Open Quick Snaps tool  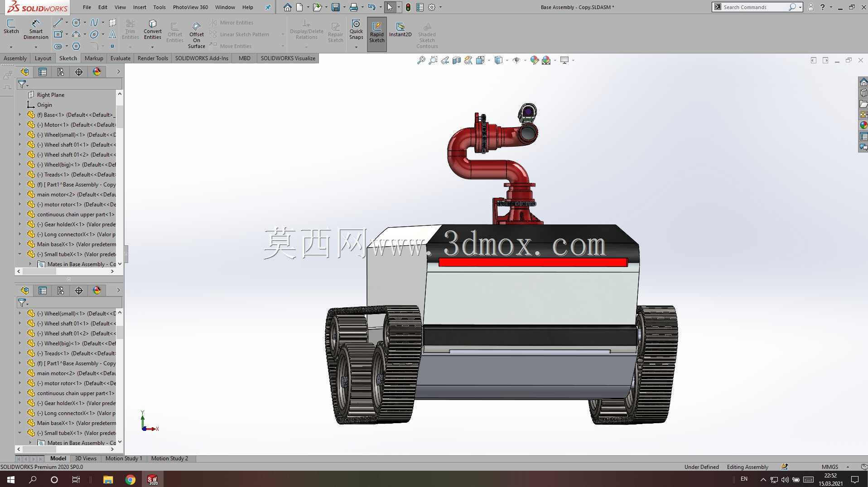click(x=356, y=29)
